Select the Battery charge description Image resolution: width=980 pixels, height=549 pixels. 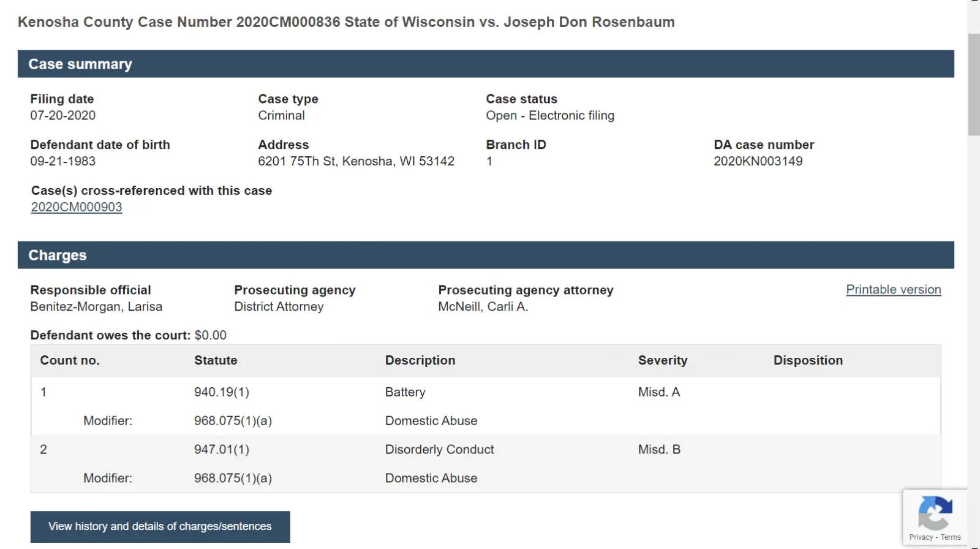[x=405, y=392]
